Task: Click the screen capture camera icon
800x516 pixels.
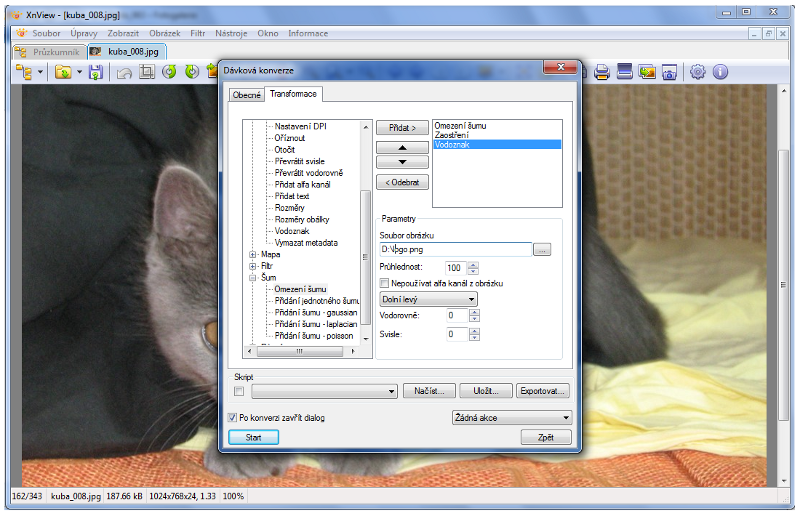Action: [669, 72]
